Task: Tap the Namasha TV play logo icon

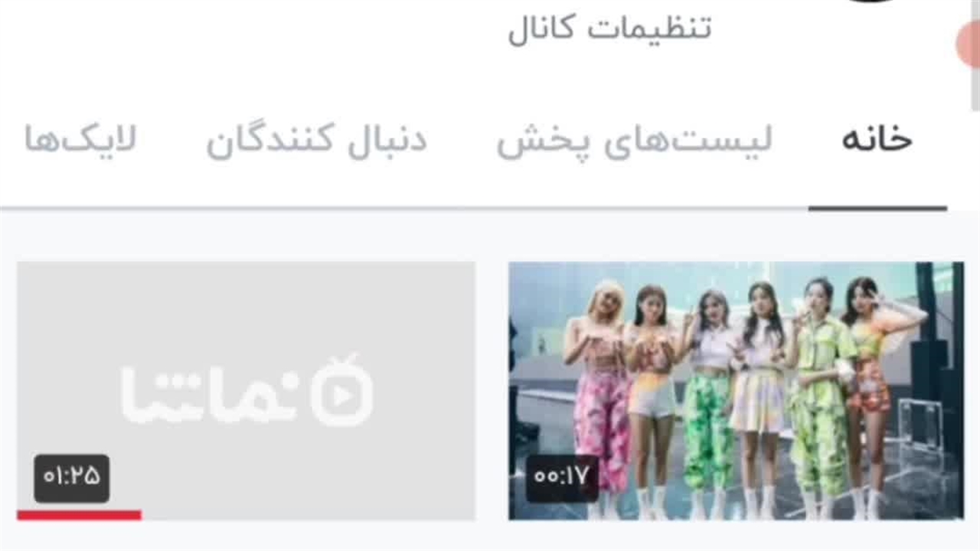Action: tap(341, 390)
